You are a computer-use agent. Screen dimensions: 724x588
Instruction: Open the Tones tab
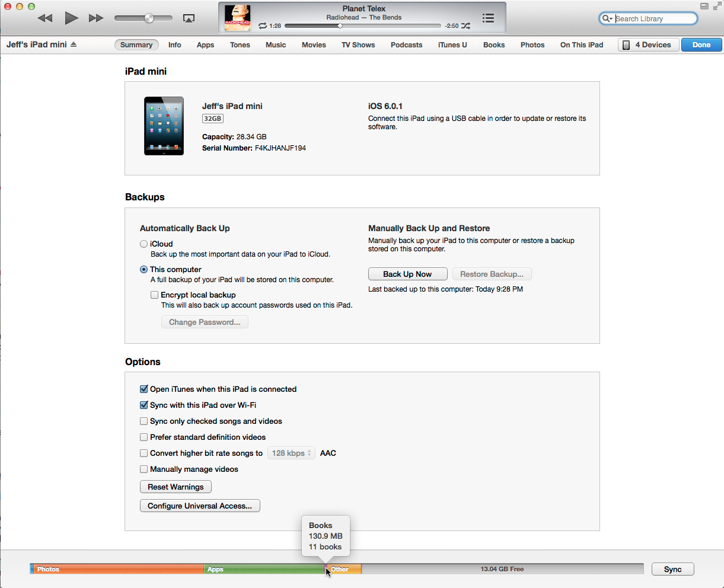click(240, 45)
